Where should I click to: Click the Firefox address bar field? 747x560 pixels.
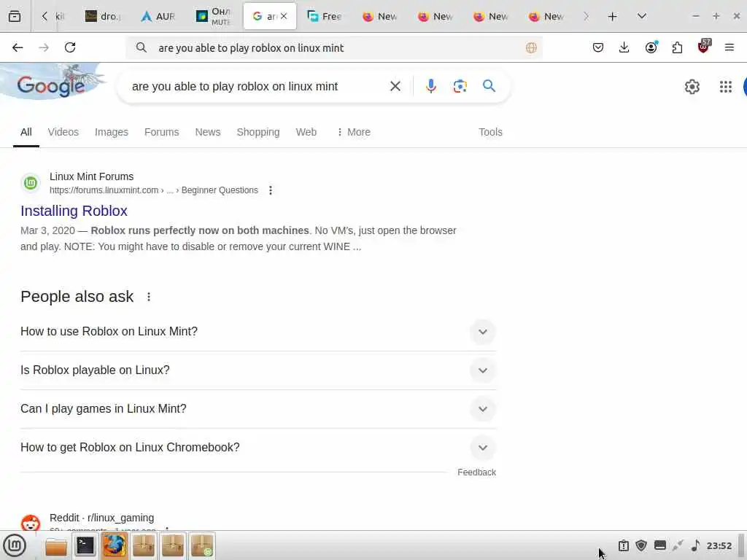coord(334,47)
